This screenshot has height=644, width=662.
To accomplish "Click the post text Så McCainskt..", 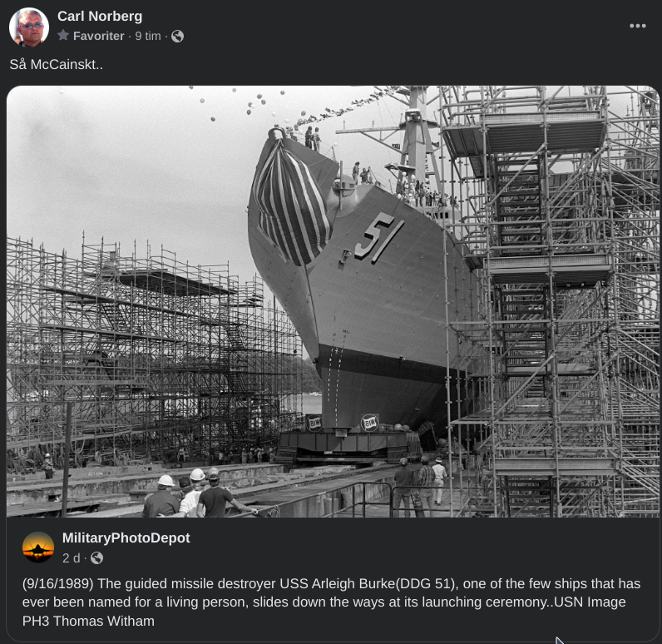I will click(x=57, y=64).
